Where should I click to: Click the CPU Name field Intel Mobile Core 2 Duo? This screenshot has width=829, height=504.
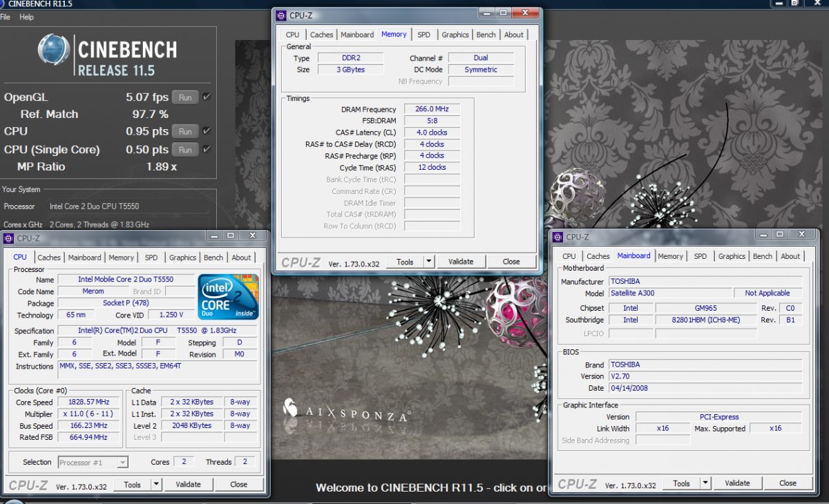tap(126, 280)
